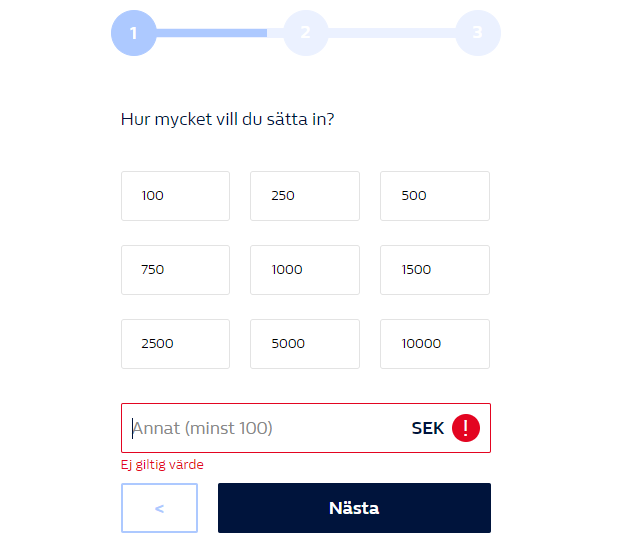Choose the 250 amount option
Image resolution: width=629 pixels, height=553 pixels.
click(x=305, y=196)
